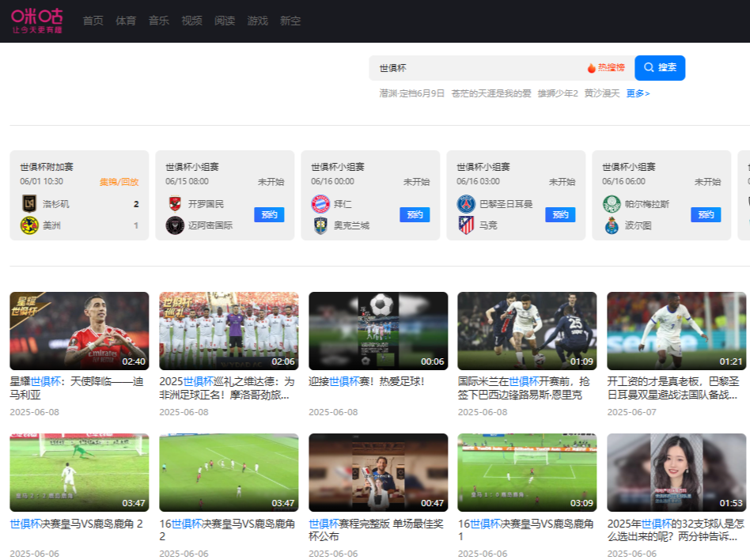Image resolution: width=750 pixels, height=560 pixels.
Task: Click the Inter Miami (迈阿密国际) crest
Action: pos(175,225)
